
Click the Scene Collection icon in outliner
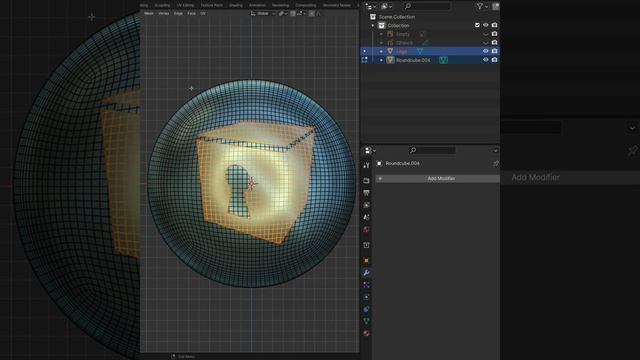click(373, 17)
